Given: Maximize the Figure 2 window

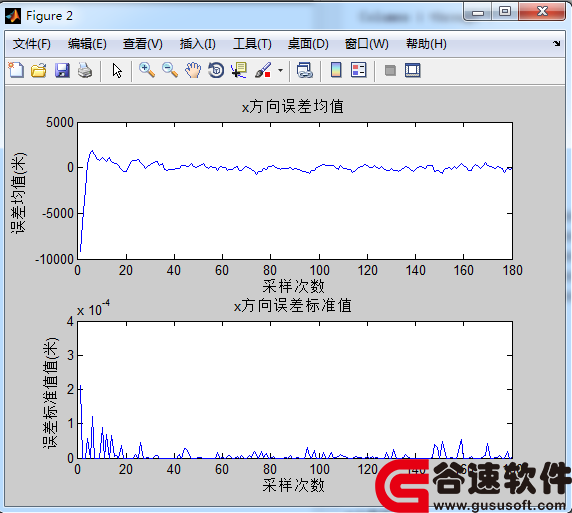Looking at the screenshot, I should (505, 12).
